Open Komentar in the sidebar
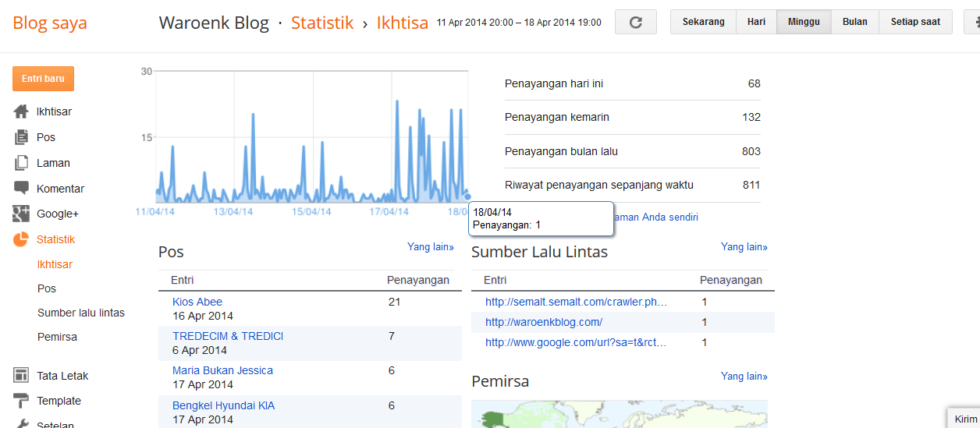Image resolution: width=980 pixels, height=428 pixels. [60, 189]
